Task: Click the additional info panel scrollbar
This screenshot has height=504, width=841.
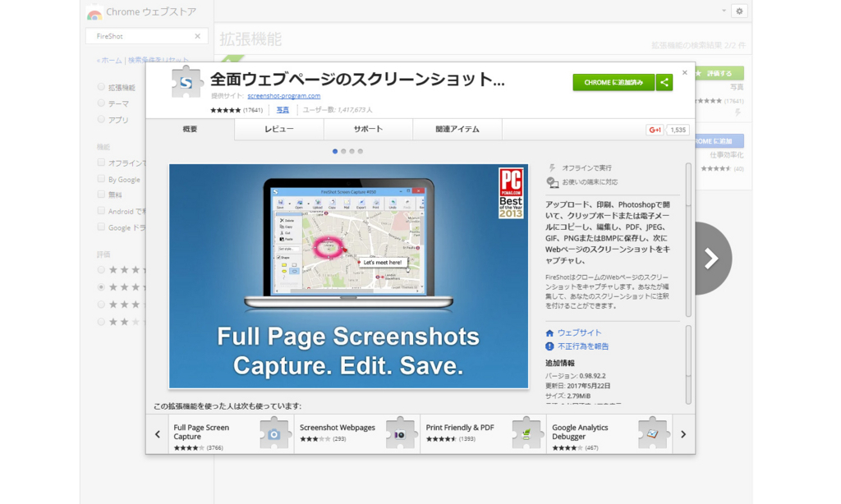Action: (x=688, y=364)
